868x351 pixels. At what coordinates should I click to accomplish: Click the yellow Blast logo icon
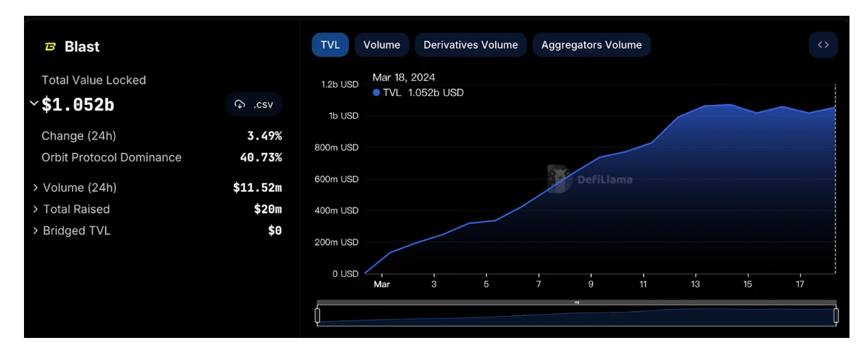click(50, 47)
